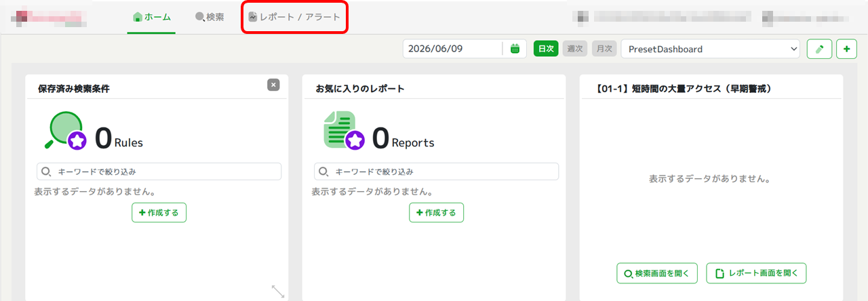Click the レポート画面を開く button
Image resolution: width=868 pixels, height=301 pixels.
[756, 273]
